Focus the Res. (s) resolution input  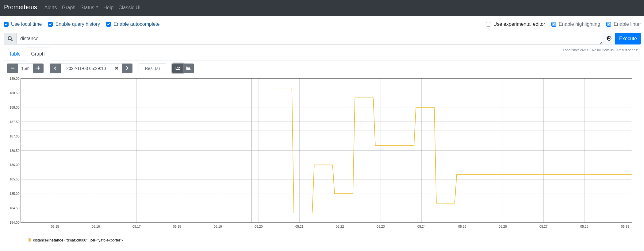click(x=152, y=68)
